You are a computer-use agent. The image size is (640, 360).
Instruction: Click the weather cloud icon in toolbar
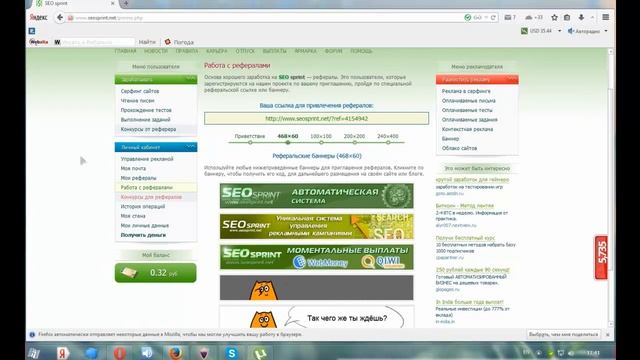(x=534, y=18)
